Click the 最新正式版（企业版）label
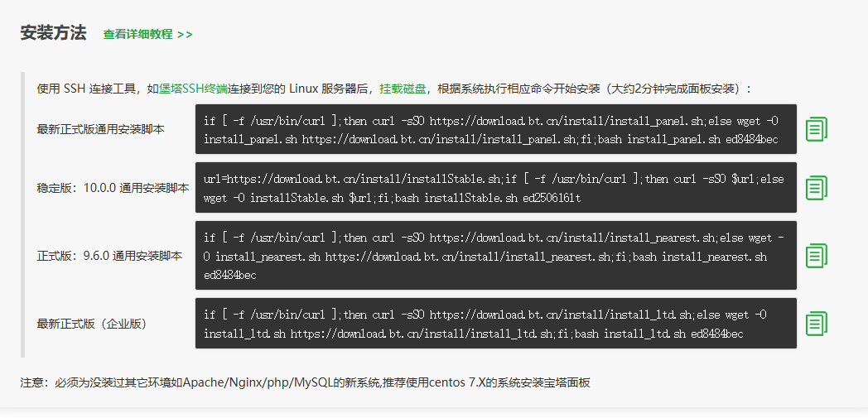Image resolution: width=868 pixels, height=418 pixels. pos(92,323)
